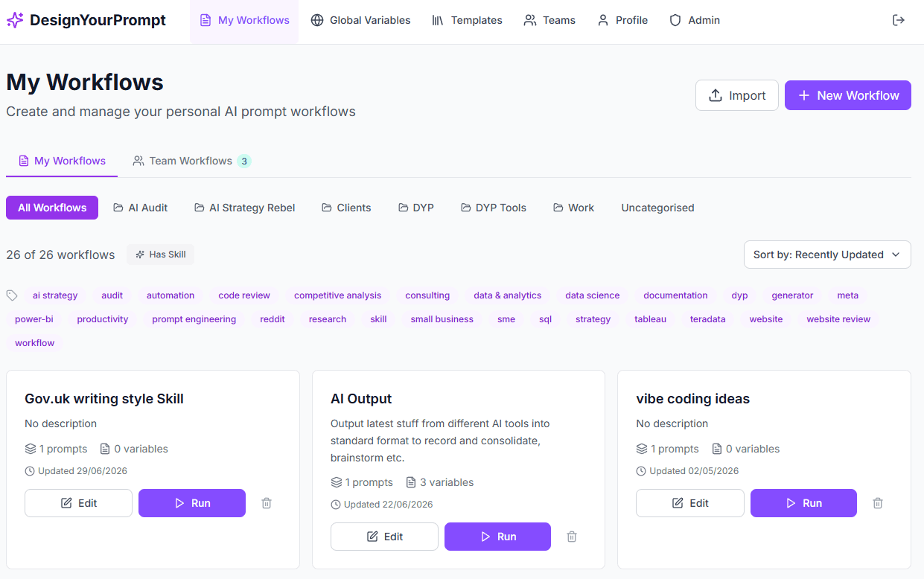Click document icon beside AI Output 3 variables

pos(411,482)
